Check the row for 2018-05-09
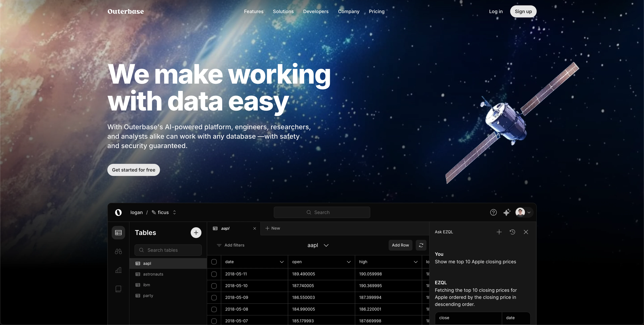The height and width of the screenshot is (325, 644). click(214, 298)
